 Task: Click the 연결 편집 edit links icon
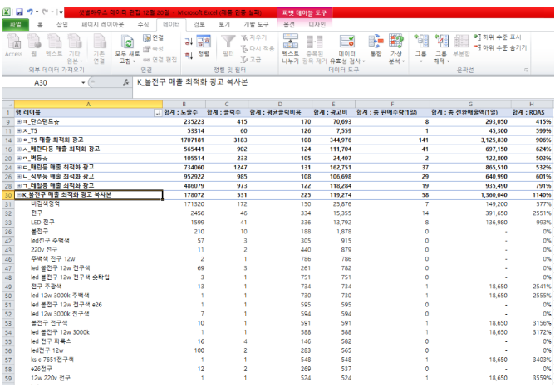click(x=160, y=60)
